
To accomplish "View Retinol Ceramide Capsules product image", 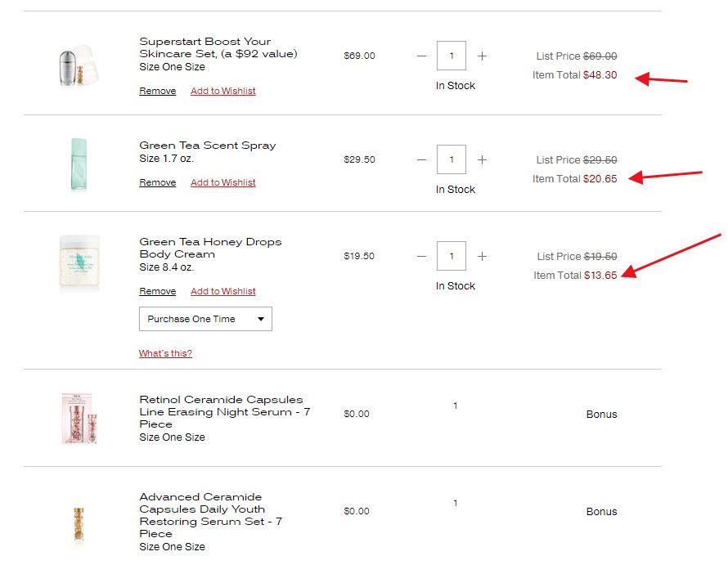I will [79, 418].
